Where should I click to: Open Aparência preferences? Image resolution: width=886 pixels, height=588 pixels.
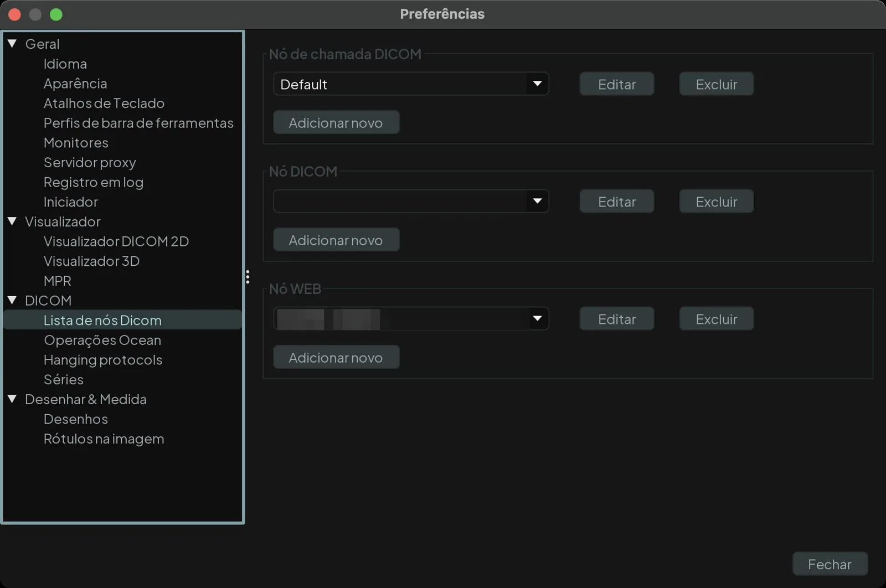tap(75, 84)
